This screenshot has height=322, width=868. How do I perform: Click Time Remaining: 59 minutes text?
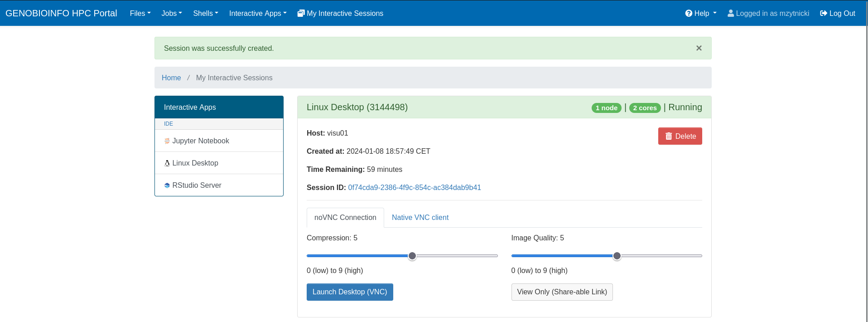point(354,170)
